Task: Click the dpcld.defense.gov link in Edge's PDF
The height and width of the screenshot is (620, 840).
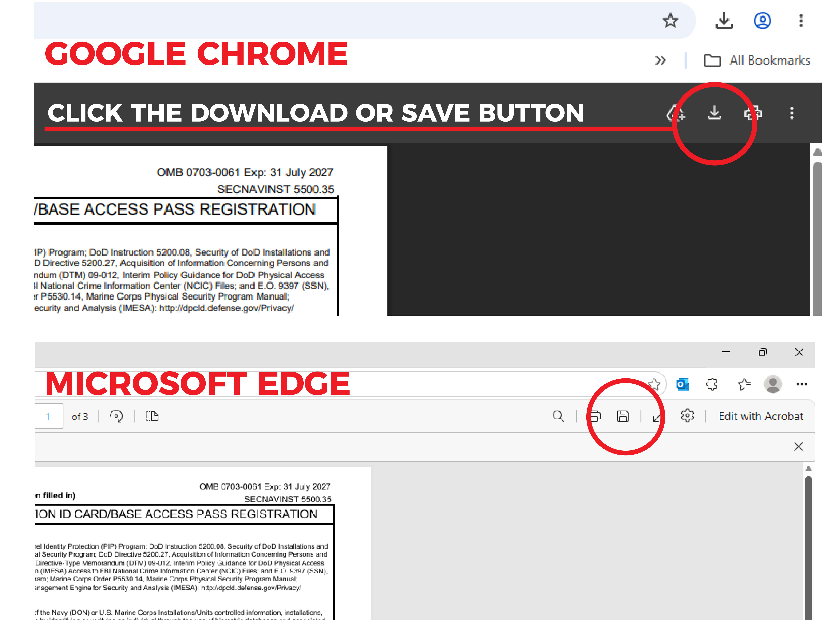Action: tap(251, 588)
